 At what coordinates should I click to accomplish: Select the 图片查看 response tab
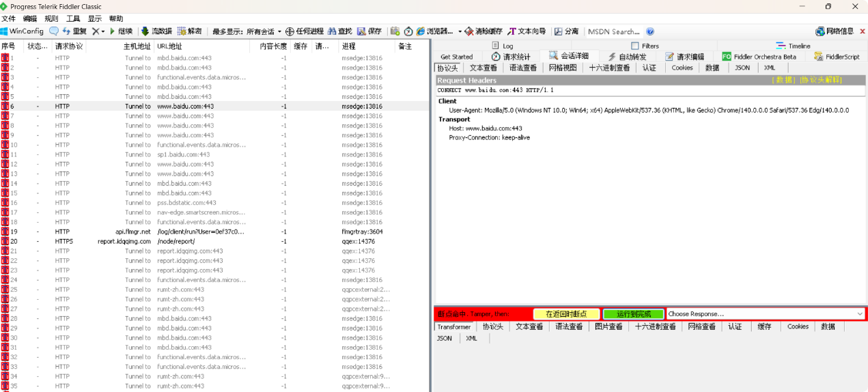pyautogui.click(x=608, y=326)
